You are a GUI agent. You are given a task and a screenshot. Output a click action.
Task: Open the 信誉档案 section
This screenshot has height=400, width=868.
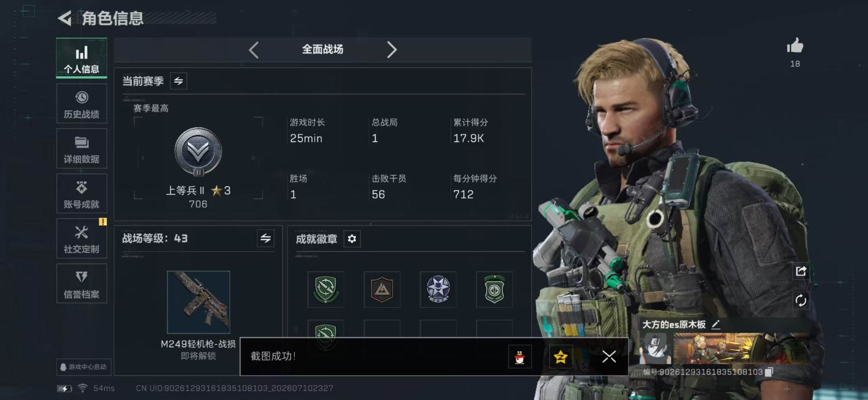pos(82,284)
